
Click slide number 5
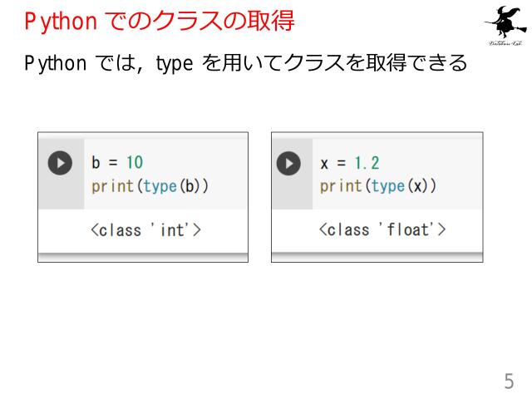pos(509,382)
